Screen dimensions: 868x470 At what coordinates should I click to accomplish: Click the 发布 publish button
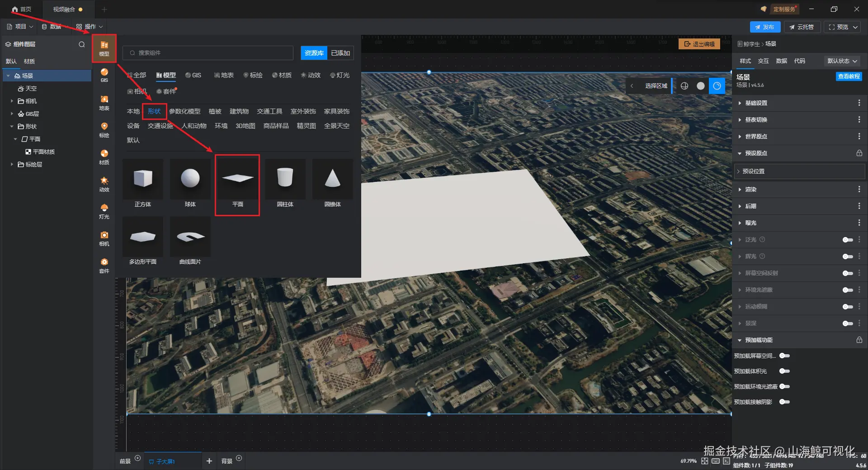765,27
